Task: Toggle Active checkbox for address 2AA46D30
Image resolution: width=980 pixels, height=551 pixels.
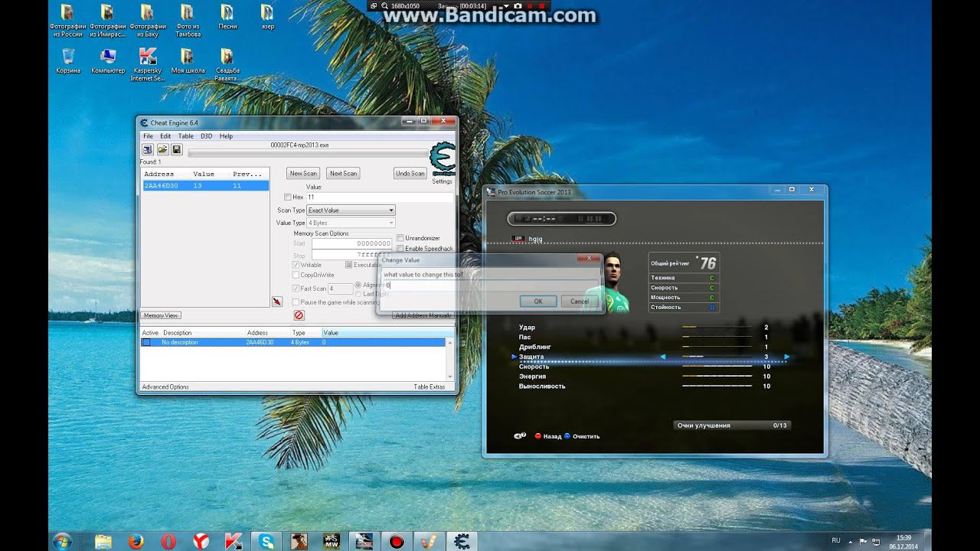Action: tap(146, 343)
